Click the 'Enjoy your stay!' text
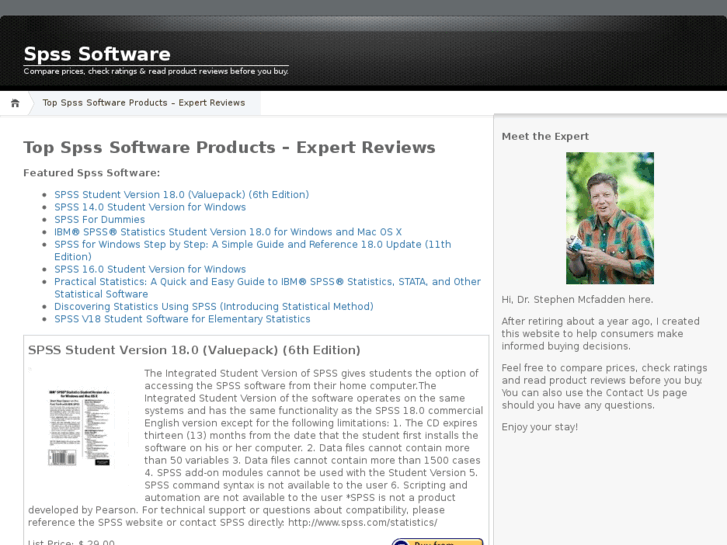This screenshot has width=727, height=545. pyautogui.click(x=539, y=427)
